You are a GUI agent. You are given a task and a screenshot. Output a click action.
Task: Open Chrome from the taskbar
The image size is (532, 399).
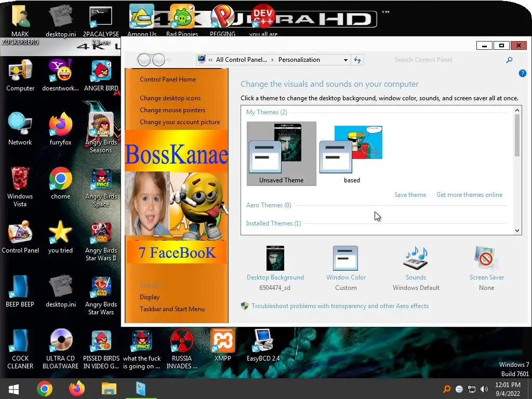coord(45,389)
